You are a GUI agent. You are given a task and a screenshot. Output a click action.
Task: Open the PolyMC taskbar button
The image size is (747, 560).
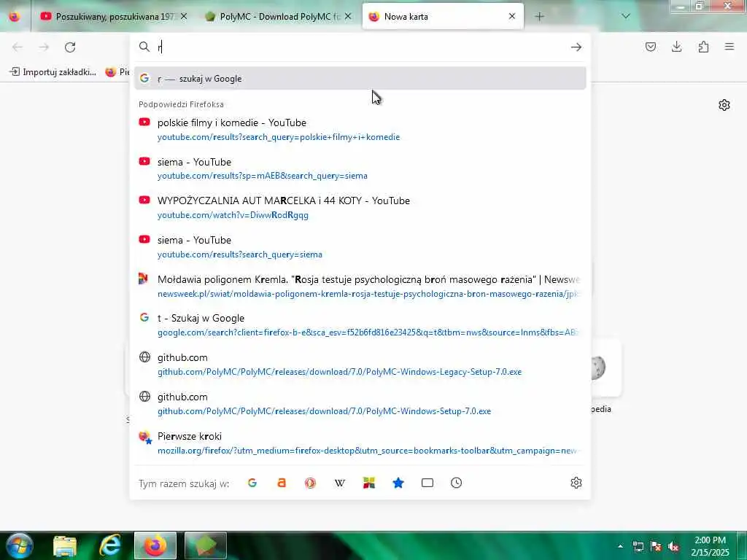[205, 545]
